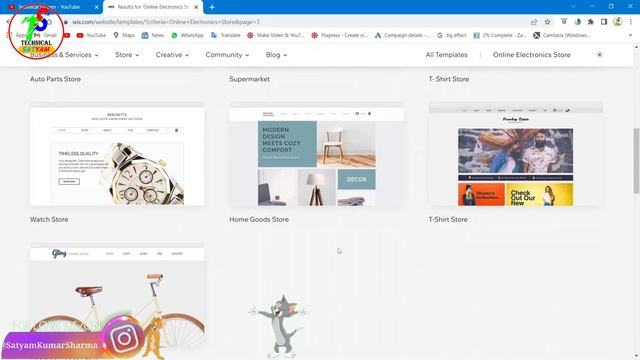Open the Home Goods Store template thumbnail
Viewport: 640px width, 360px height.
(x=316, y=154)
